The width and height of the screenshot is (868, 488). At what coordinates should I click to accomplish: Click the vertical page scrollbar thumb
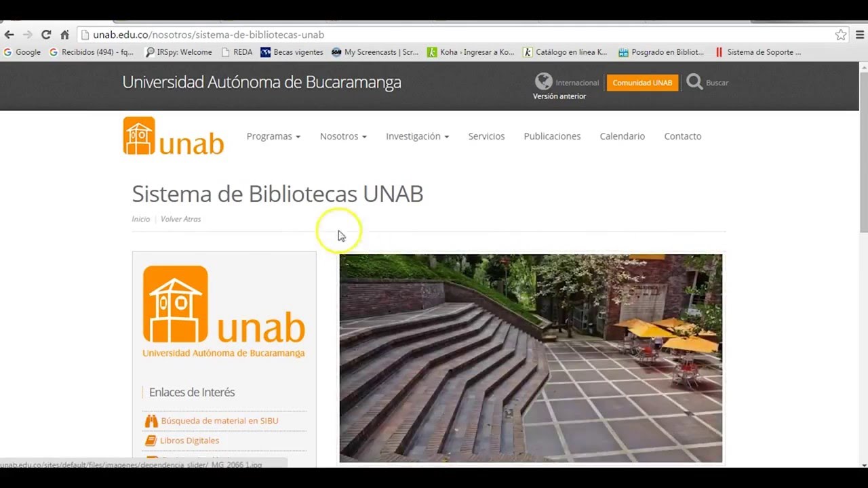coord(863,152)
